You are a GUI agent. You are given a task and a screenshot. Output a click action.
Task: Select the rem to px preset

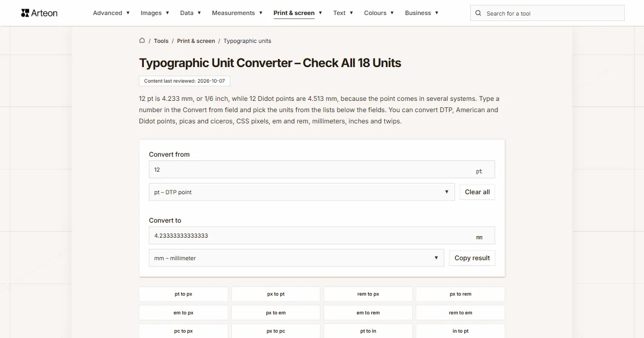(x=368, y=294)
